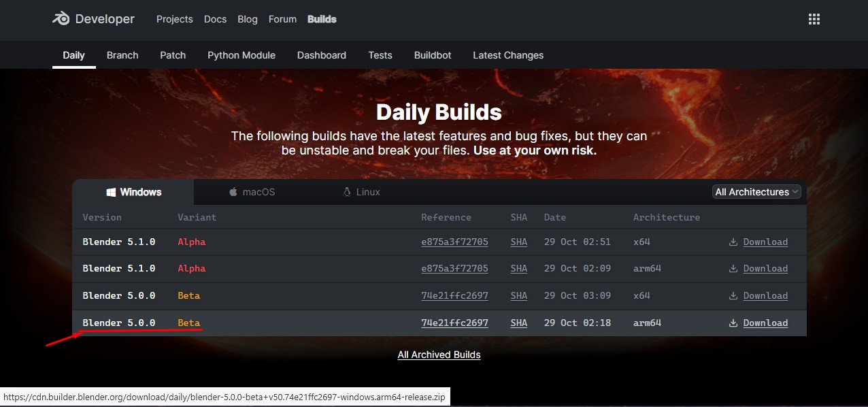Image resolution: width=868 pixels, height=407 pixels.
Task: Click the date 29 Oct 02:51
Action: (578, 242)
